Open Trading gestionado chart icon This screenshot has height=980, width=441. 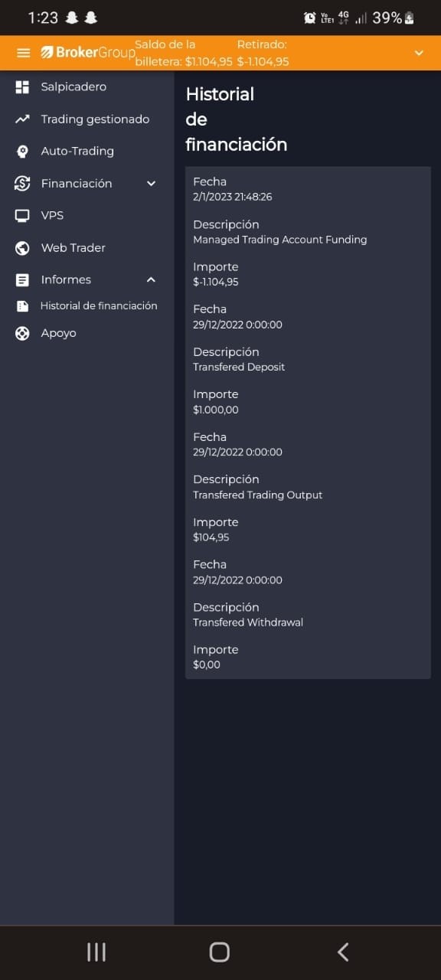coord(22,119)
